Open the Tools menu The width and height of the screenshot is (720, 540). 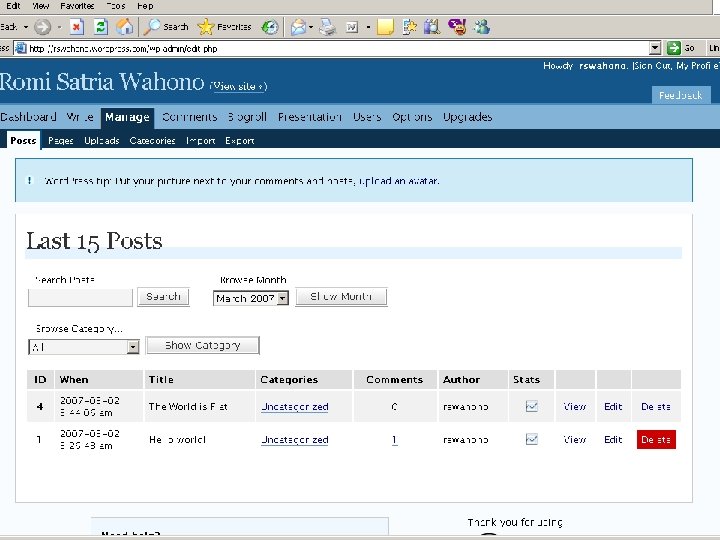tap(116, 6)
